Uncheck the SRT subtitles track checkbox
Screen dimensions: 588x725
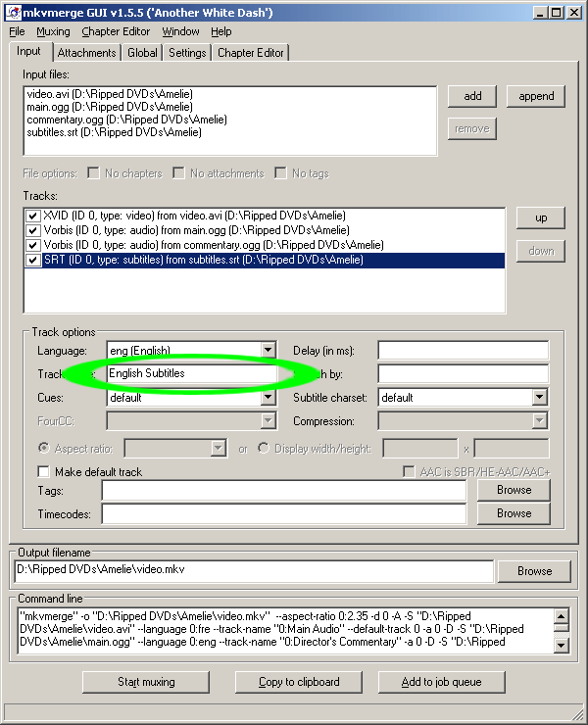(32, 260)
